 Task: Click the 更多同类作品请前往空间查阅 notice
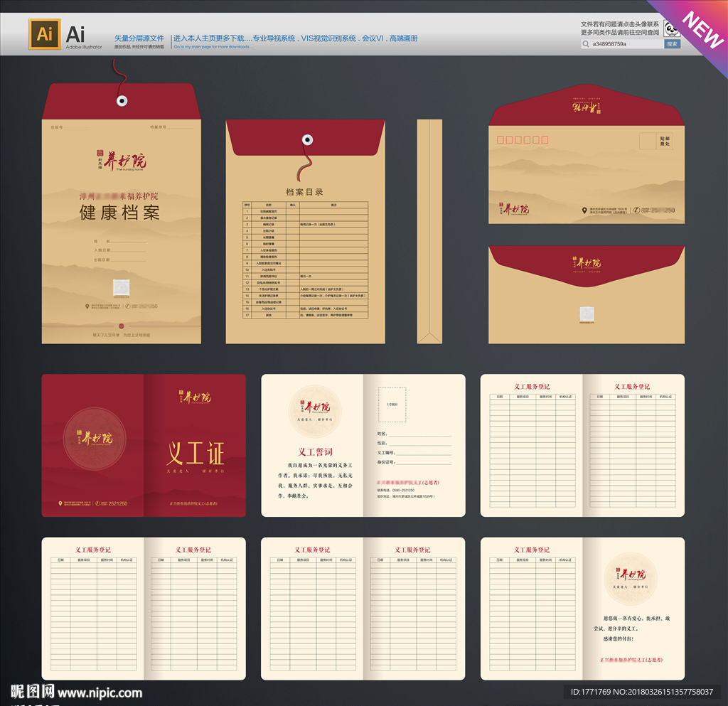coord(620,32)
